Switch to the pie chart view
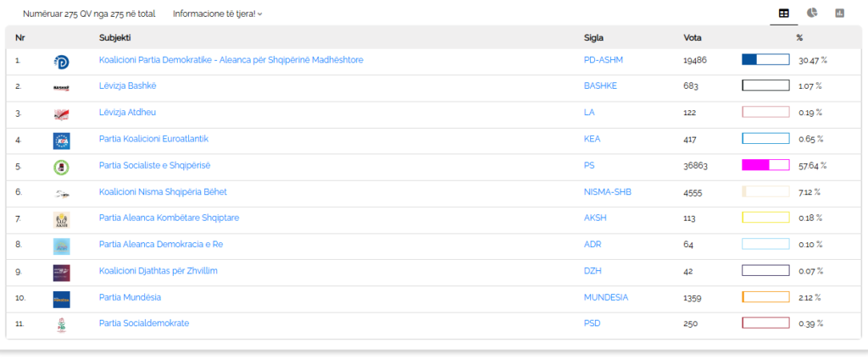868x359 pixels. point(812,14)
